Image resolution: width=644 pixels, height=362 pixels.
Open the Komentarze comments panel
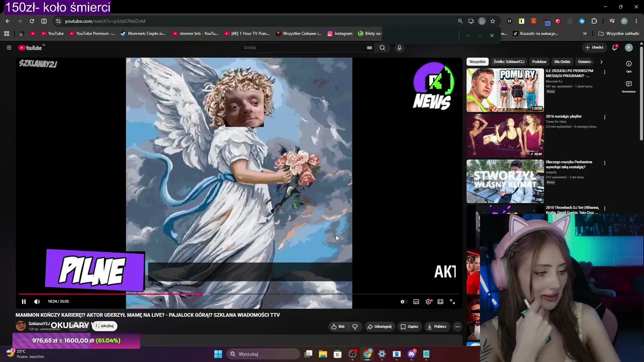[629, 87]
